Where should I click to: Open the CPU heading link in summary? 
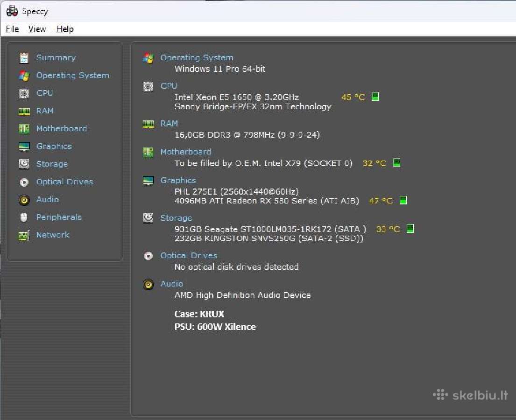(x=169, y=86)
